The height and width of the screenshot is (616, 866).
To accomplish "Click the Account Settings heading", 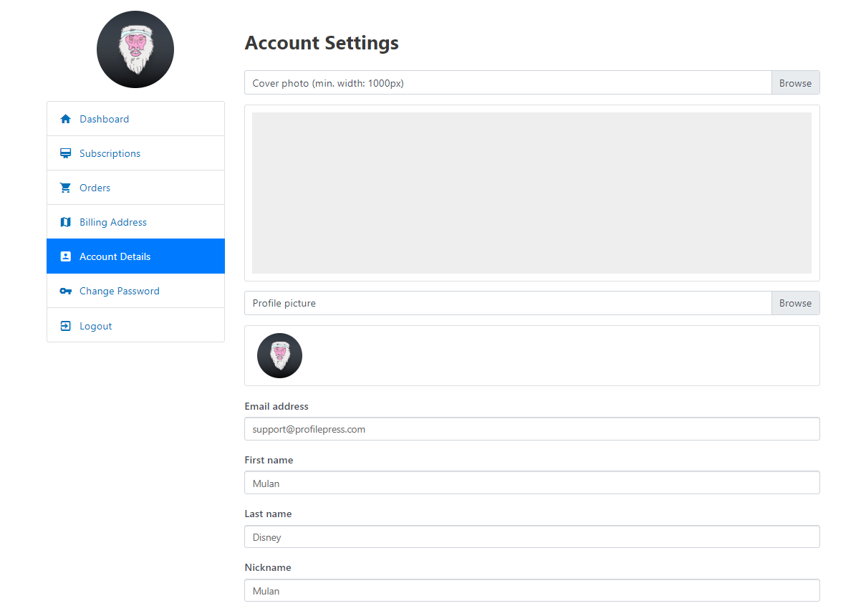I will [x=322, y=43].
